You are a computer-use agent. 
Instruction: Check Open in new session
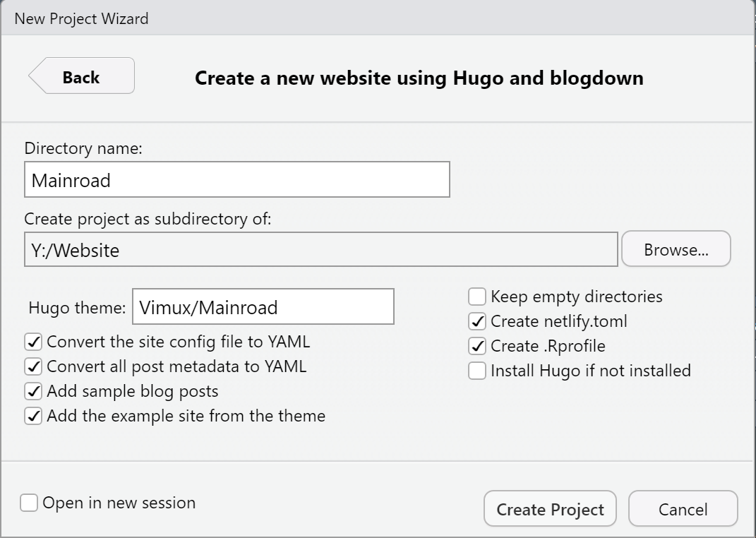[29, 503]
